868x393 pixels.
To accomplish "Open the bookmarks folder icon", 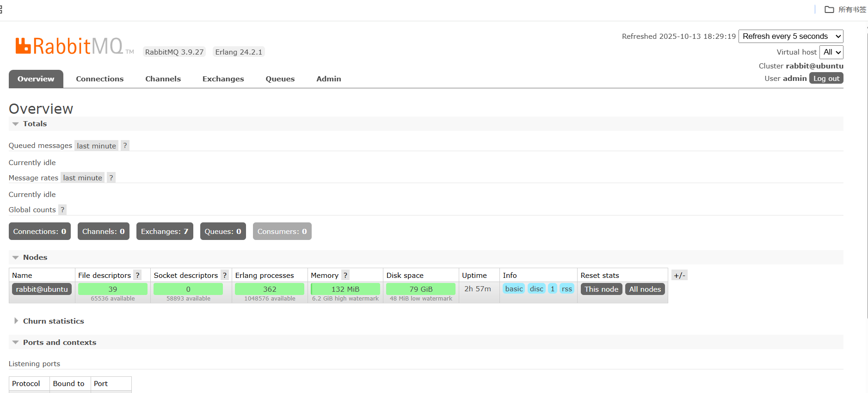I will pos(829,10).
